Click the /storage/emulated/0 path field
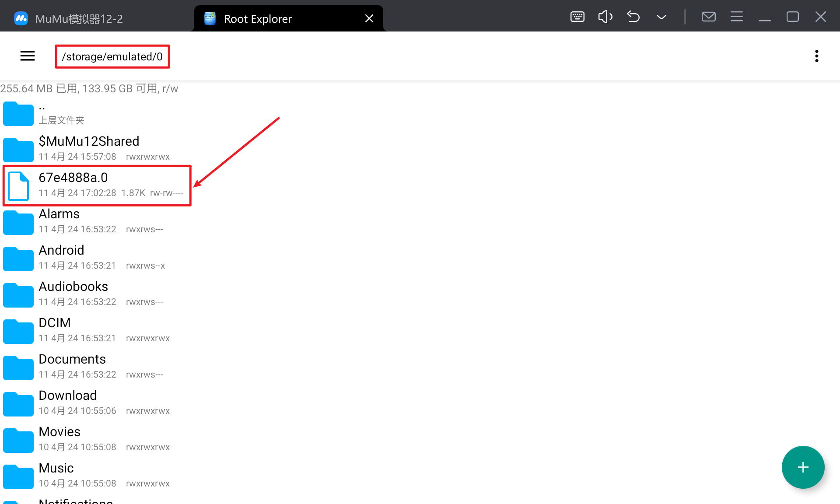The height and width of the screenshot is (504, 840). coord(112,56)
